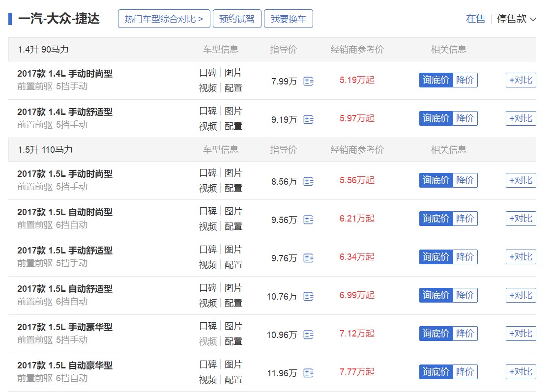Screen dimensions: 551x392
Task: Click the 预约试驾 button
Action: 237,19
